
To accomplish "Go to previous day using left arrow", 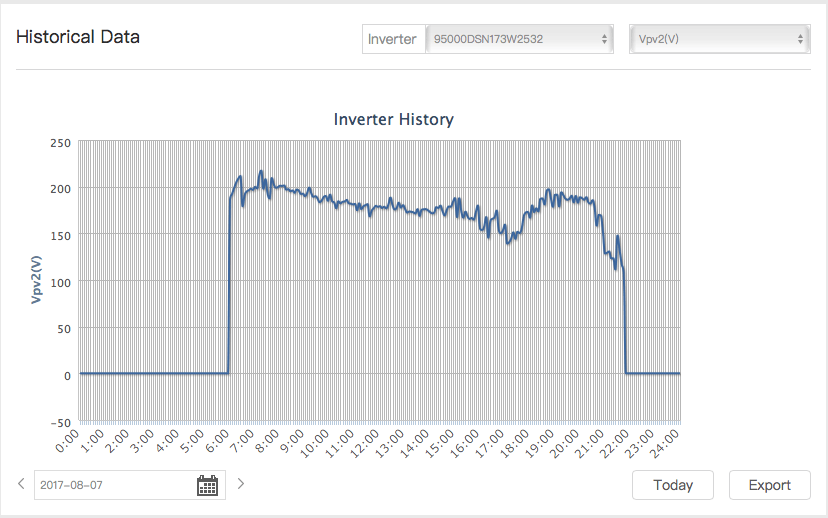I will 22,485.
